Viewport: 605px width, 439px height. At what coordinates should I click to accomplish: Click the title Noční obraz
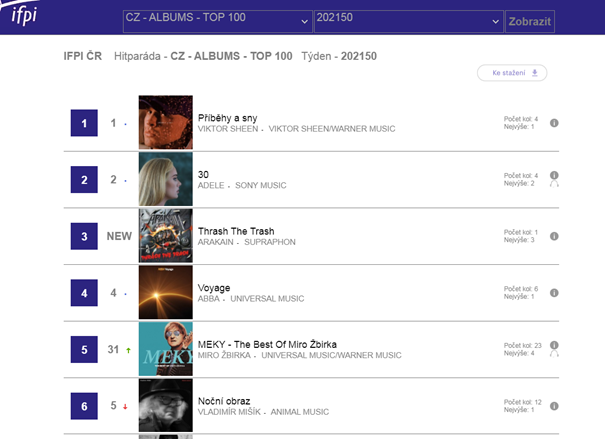pyautogui.click(x=224, y=401)
